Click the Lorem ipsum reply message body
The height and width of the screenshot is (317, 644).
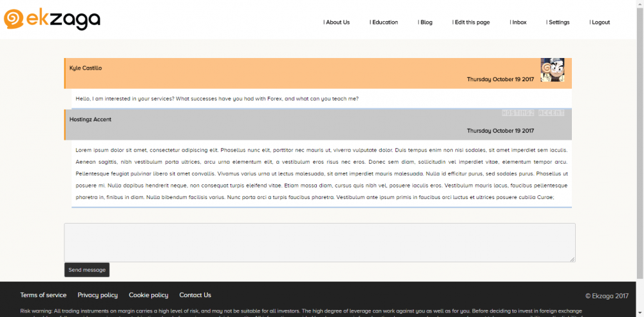[321, 174]
